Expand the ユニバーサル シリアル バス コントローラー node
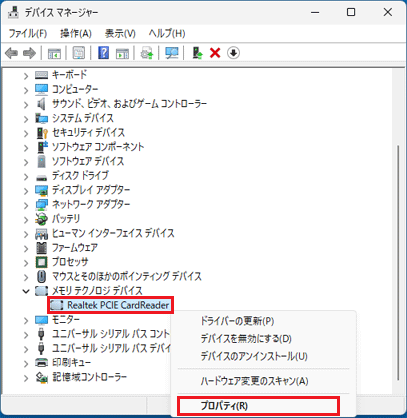Viewport: 407px width, 418px height. point(26,335)
